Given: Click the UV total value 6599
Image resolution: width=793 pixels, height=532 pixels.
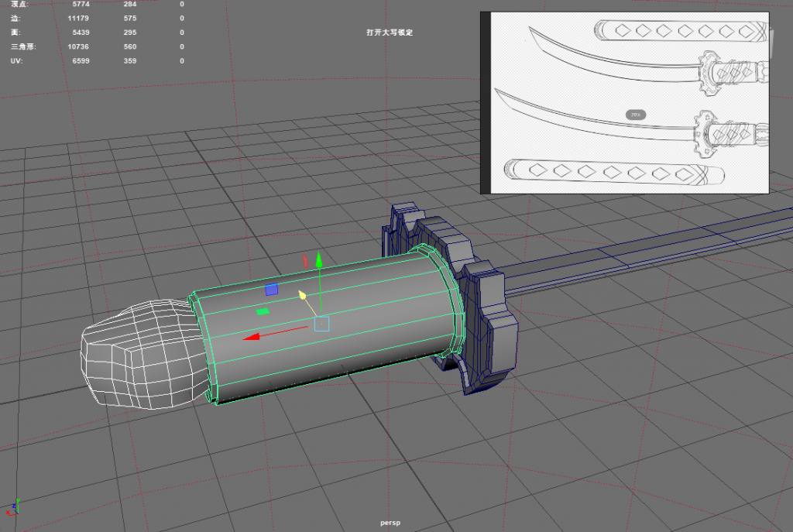Looking at the screenshot, I should [81, 60].
